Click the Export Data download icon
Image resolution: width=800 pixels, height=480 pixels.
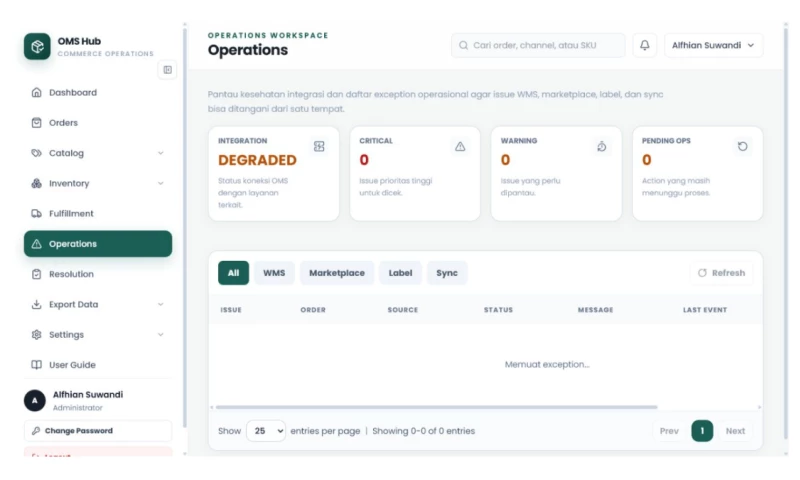(x=36, y=304)
